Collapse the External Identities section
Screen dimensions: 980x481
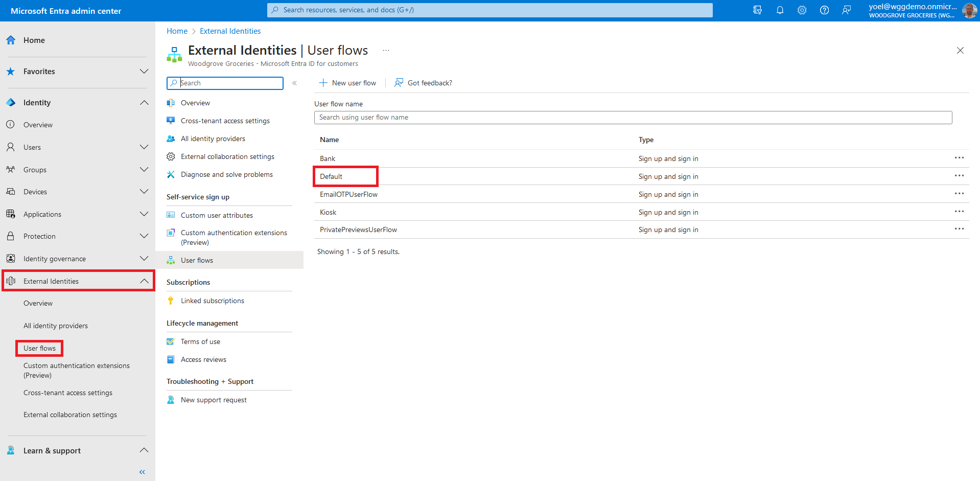pyautogui.click(x=144, y=281)
